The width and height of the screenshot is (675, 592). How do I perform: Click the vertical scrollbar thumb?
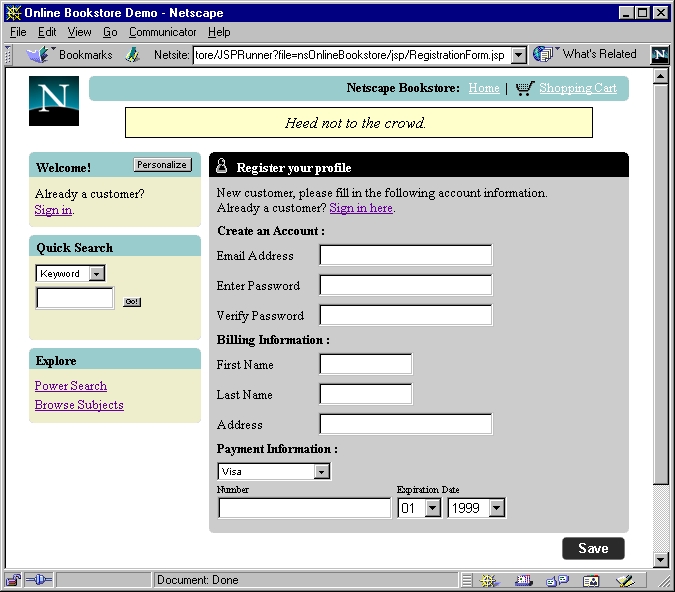(660, 284)
